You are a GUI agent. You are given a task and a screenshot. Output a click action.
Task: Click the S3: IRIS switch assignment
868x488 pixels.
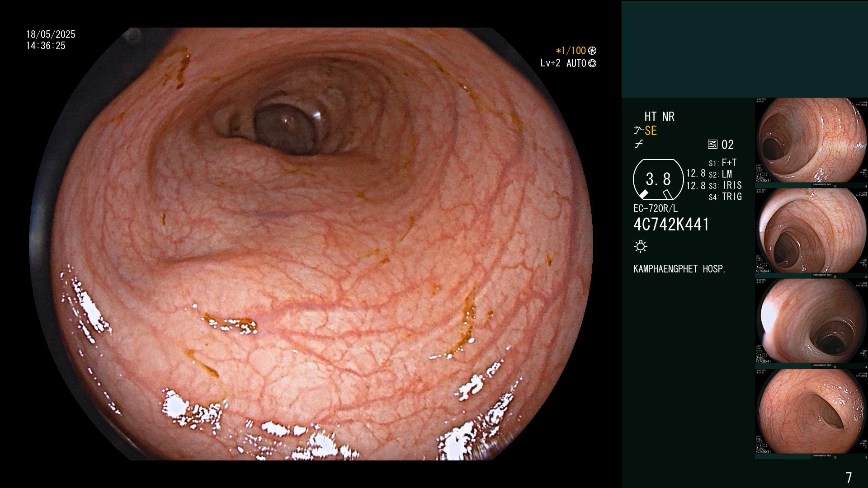725,185
